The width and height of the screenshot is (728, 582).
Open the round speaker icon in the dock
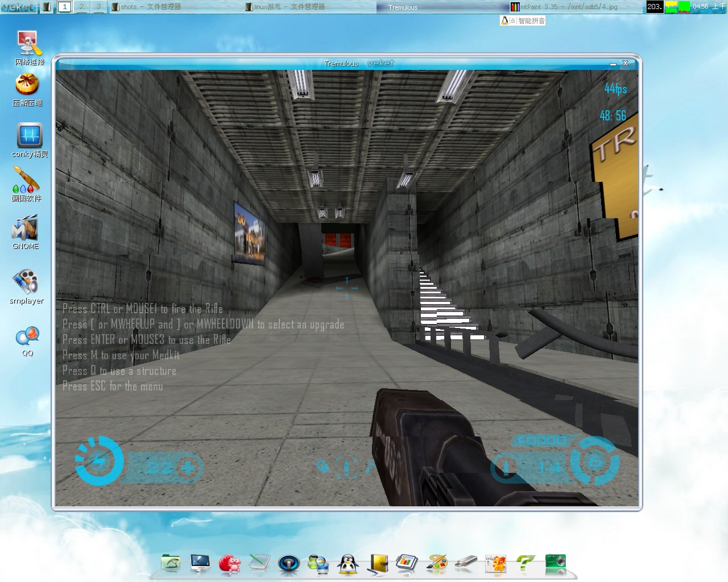[289, 564]
